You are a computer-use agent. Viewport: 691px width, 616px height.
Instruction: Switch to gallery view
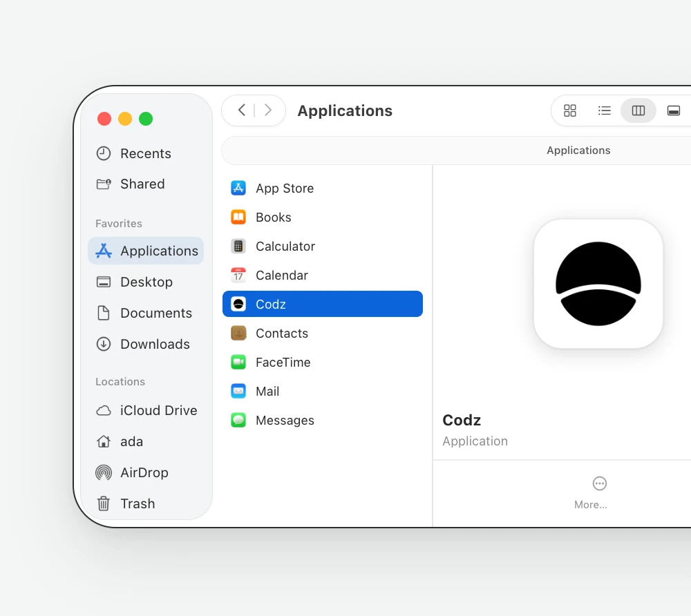click(x=673, y=110)
